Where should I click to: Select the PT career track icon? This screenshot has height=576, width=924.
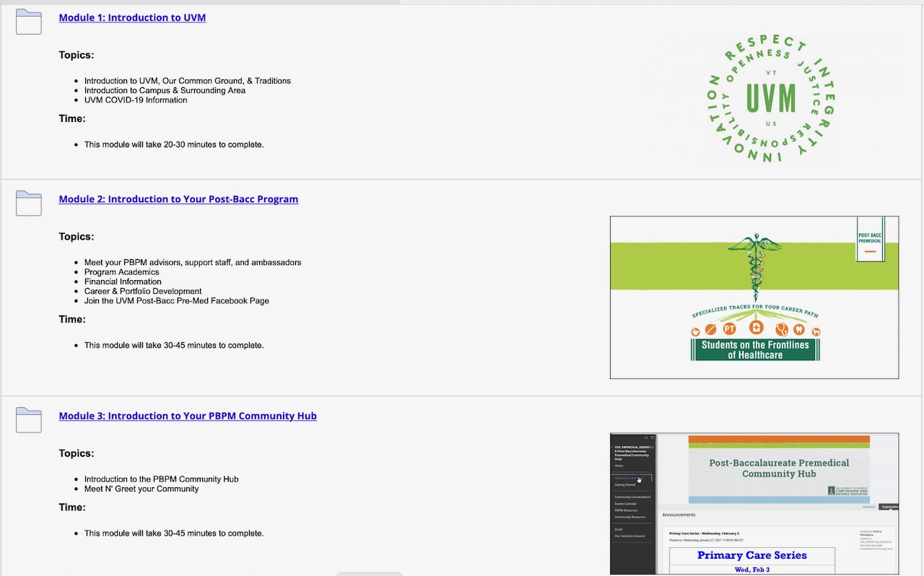[730, 328]
